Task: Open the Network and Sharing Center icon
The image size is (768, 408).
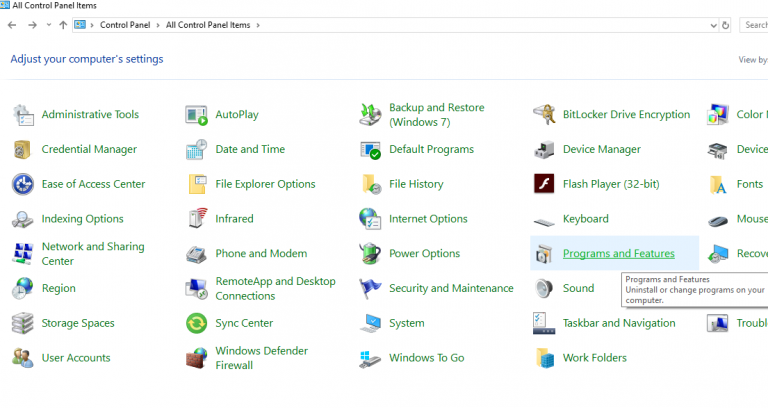Action: coord(23,254)
